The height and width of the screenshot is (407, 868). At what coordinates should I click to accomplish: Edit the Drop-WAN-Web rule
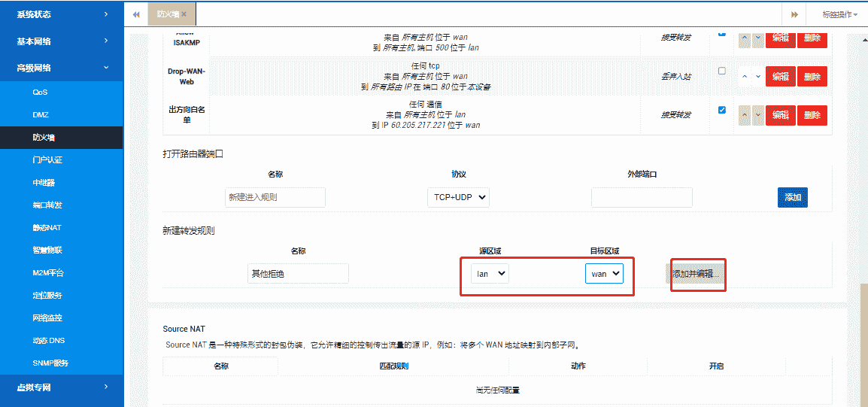[781, 77]
